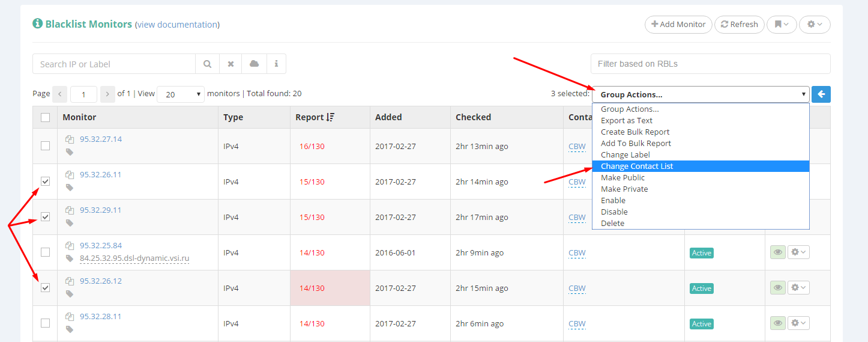Click the cloud icon next to search

[x=255, y=64]
